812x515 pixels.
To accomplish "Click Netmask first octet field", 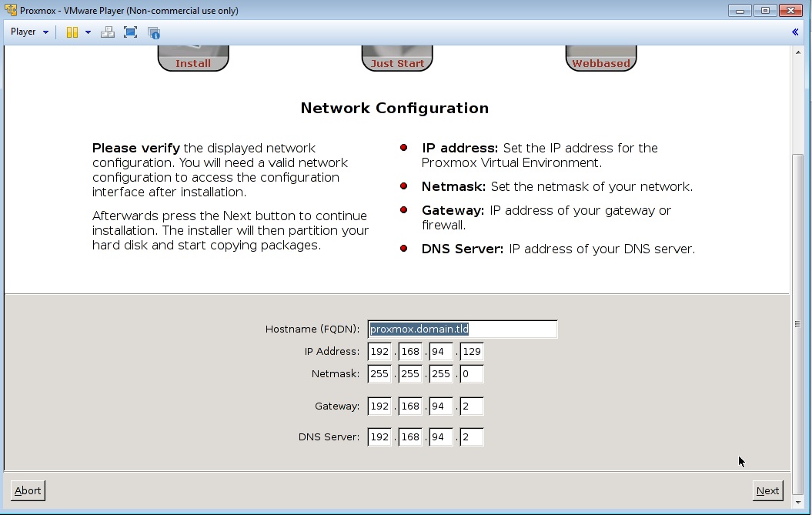I will (x=379, y=373).
